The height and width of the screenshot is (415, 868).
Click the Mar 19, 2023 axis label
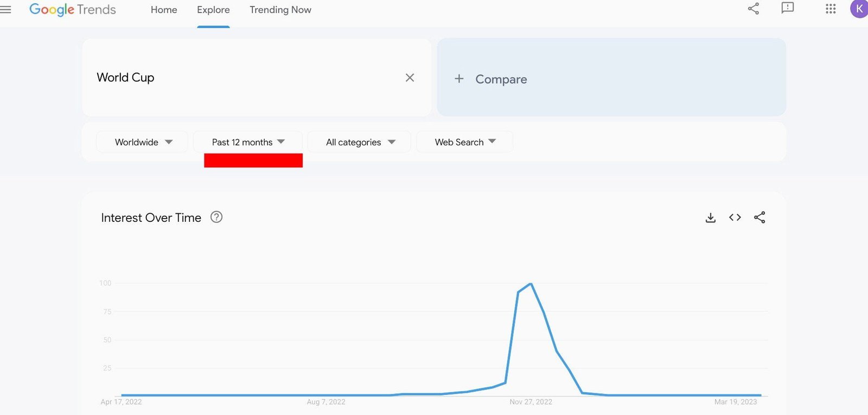click(736, 402)
